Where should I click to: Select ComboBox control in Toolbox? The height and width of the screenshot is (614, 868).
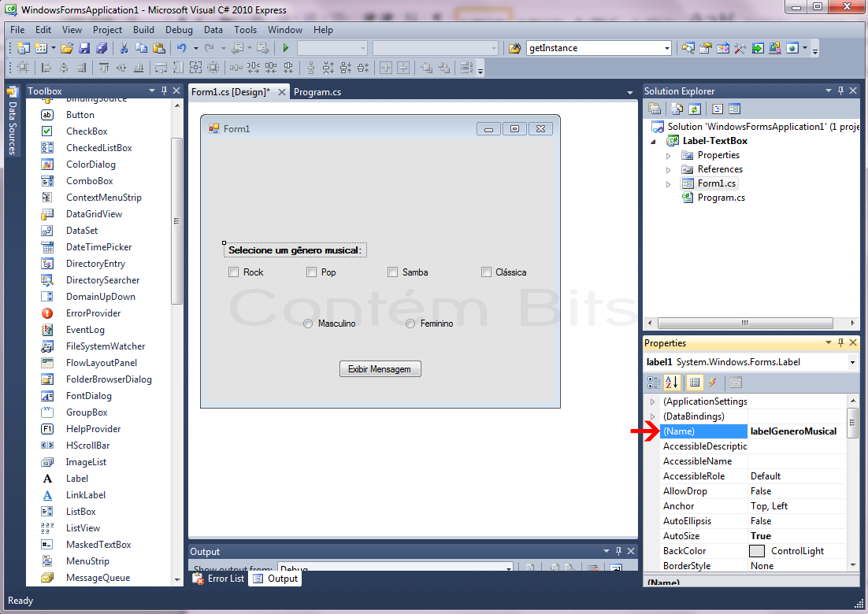point(89,181)
